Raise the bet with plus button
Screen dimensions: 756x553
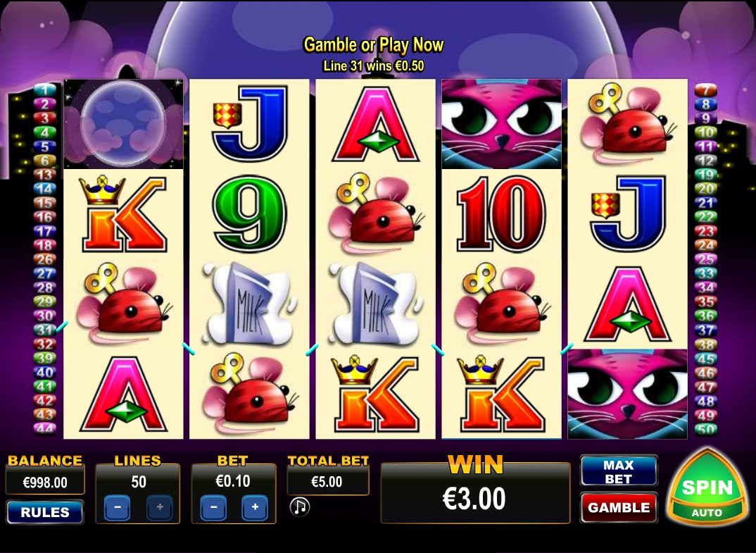pyautogui.click(x=255, y=507)
